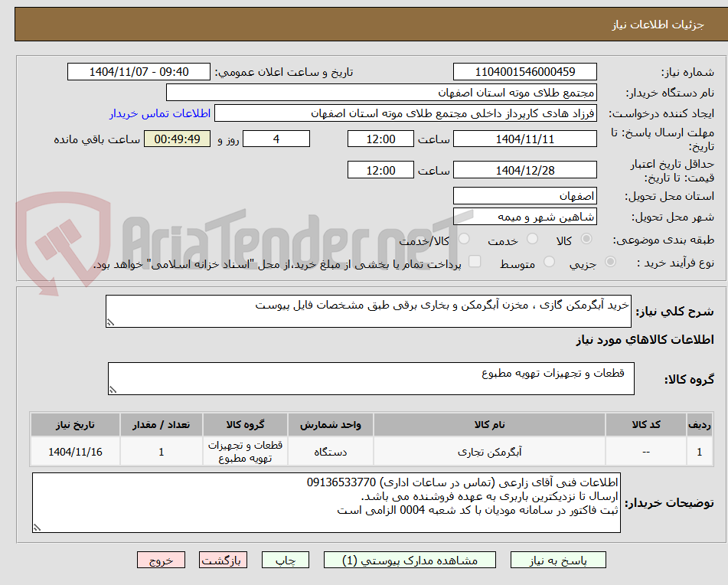Click the توضیحات خریدار text area
The image size is (728, 585).
[326, 503]
